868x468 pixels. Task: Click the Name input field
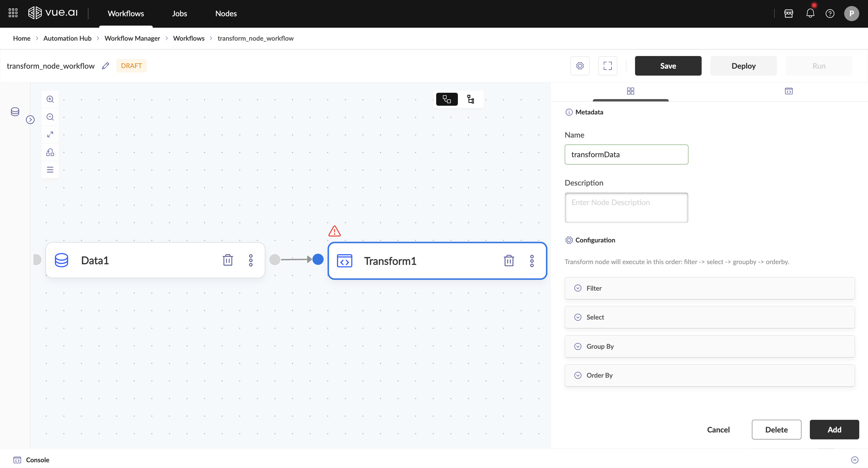tap(626, 154)
